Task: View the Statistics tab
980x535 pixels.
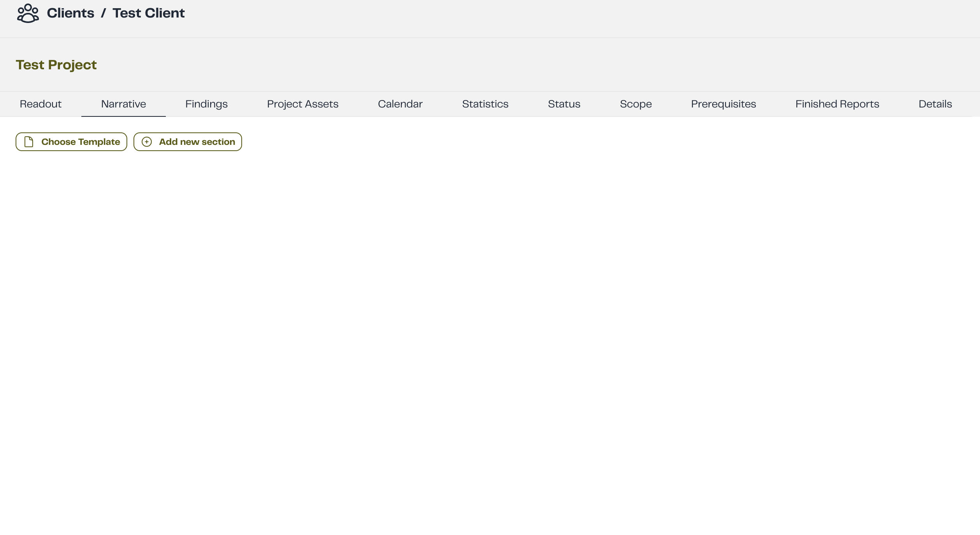Action: [485, 104]
